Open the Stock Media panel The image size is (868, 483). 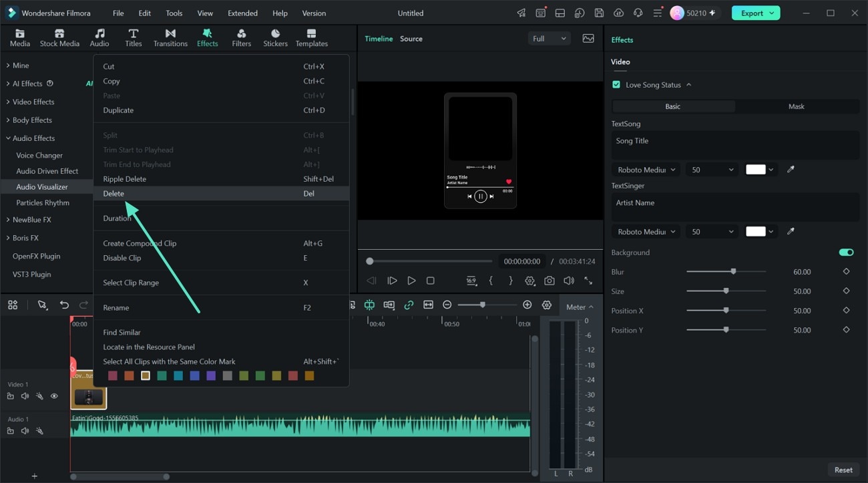59,38
